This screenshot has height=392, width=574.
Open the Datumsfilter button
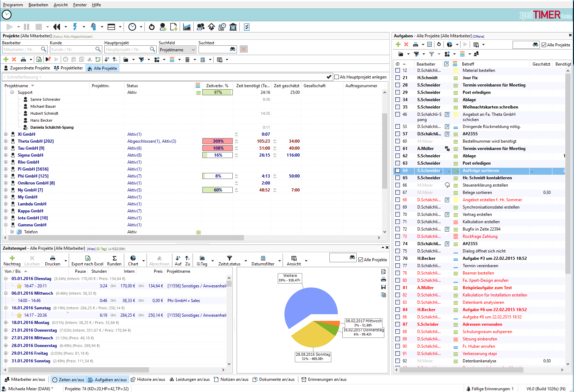pos(263,261)
